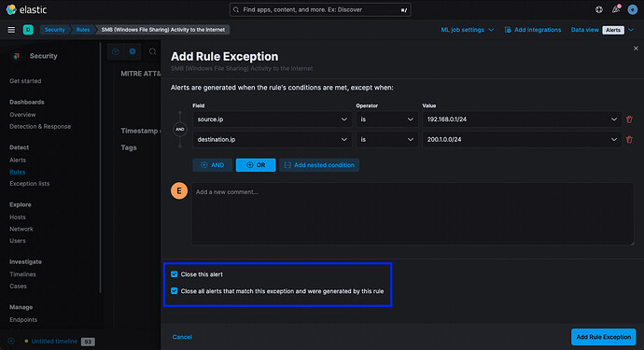Delete the destination.ip condition row

[x=629, y=139]
